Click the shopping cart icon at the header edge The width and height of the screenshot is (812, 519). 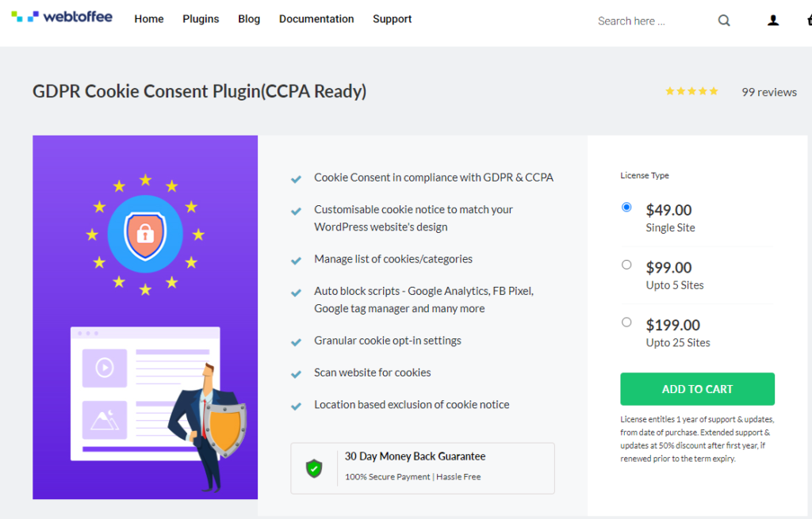tap(809, 20)
